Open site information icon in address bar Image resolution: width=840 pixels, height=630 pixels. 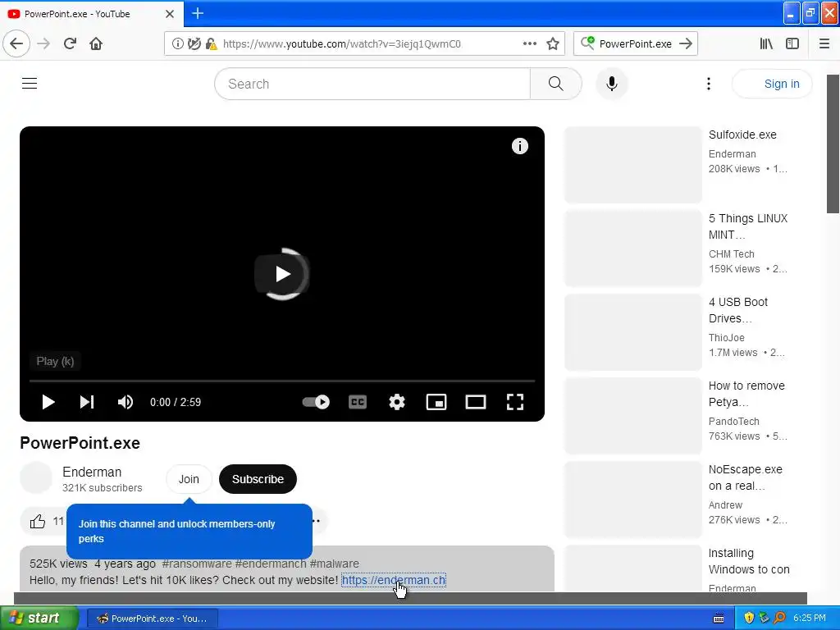tap(178, 44)
